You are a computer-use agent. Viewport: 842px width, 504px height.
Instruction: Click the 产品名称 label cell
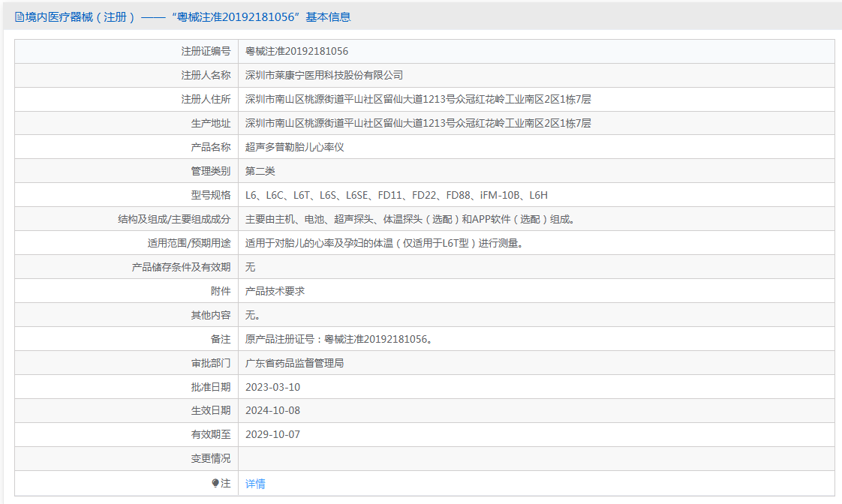126,147
